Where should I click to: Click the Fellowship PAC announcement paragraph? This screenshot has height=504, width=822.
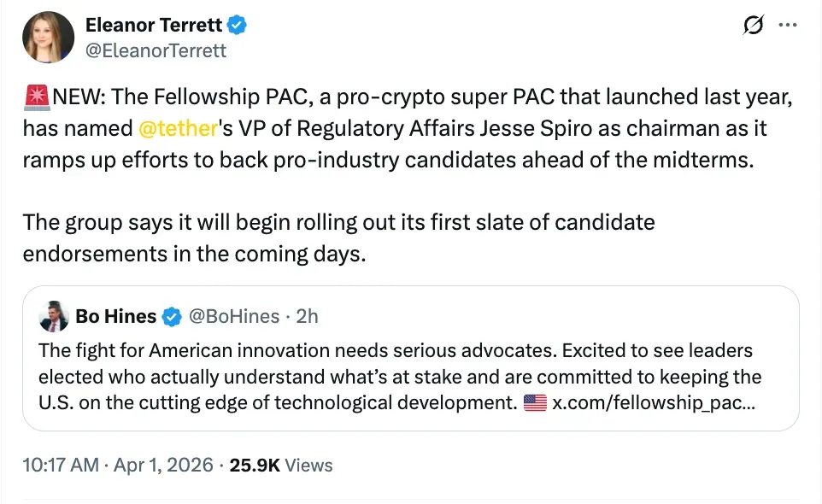tap(408, 129)
